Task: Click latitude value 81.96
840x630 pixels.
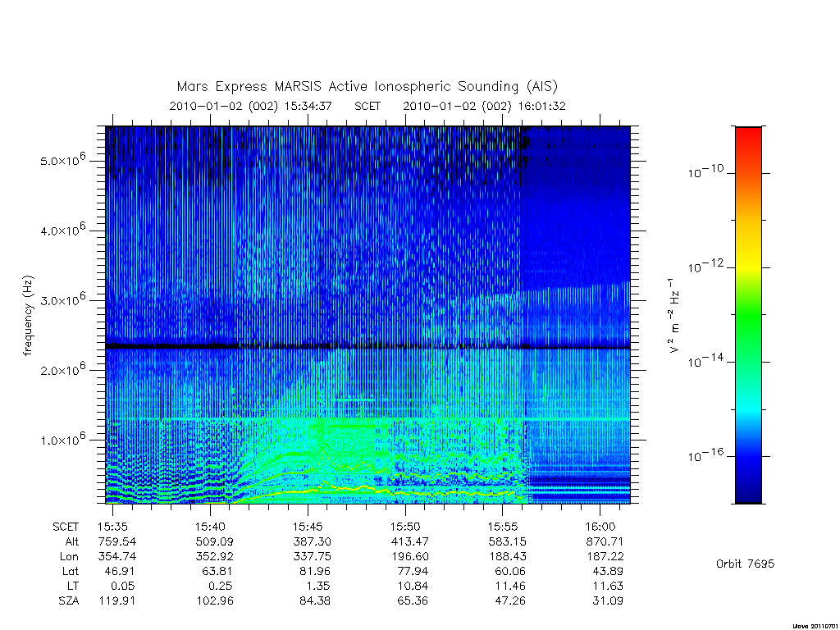Action: pyautogui.click(x=315, y=571)
